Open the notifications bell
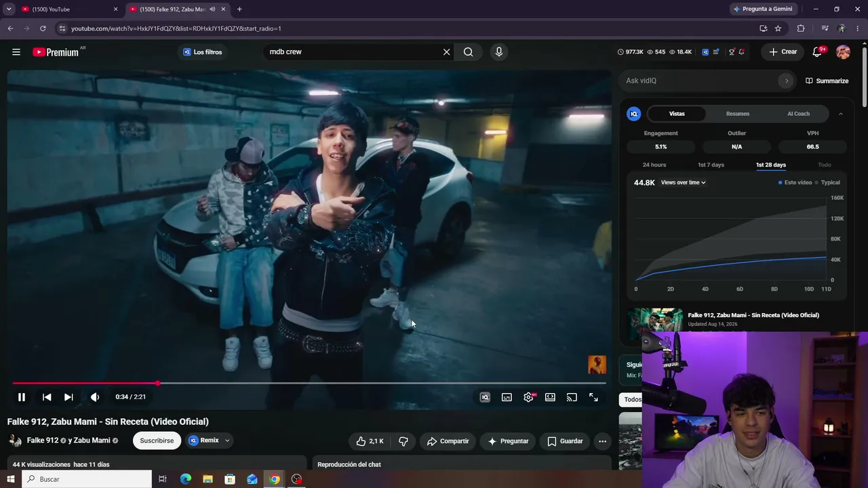Image resolution: width=868 pixels, height=488 pixels. click(x=817, y=52)
